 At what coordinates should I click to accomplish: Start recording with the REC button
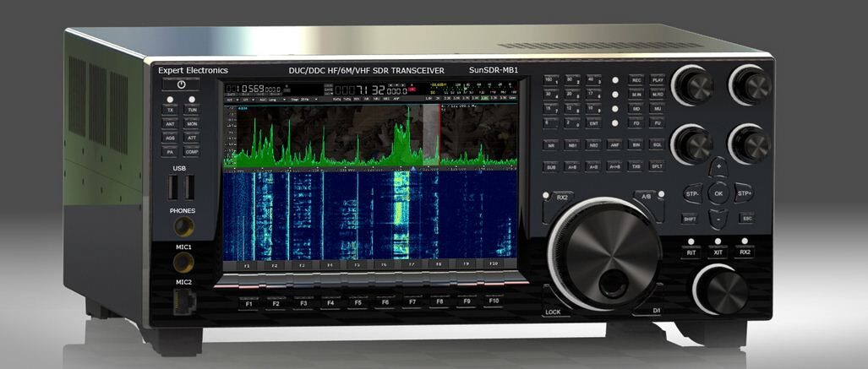pyautogui.click(x=636, y=80)
